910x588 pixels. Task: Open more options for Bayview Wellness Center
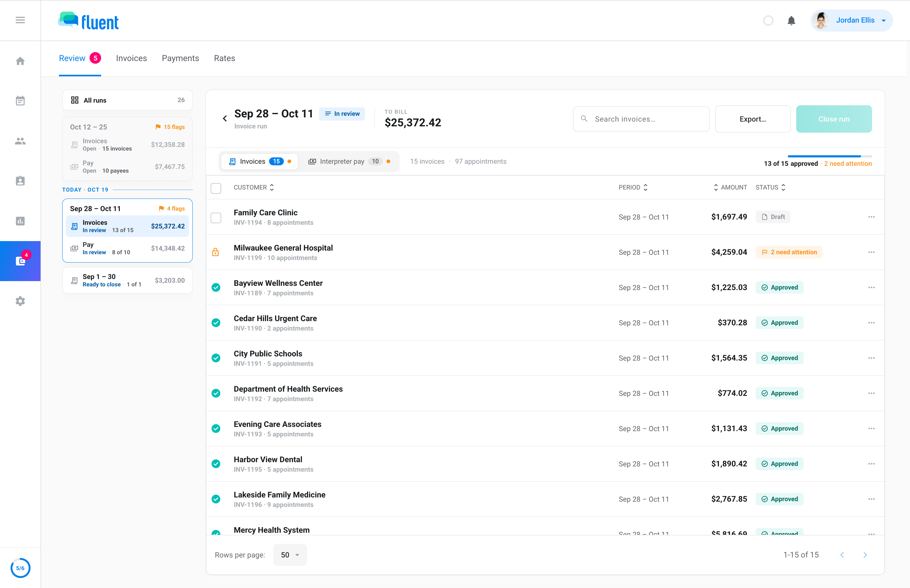(x=871, y=287)
